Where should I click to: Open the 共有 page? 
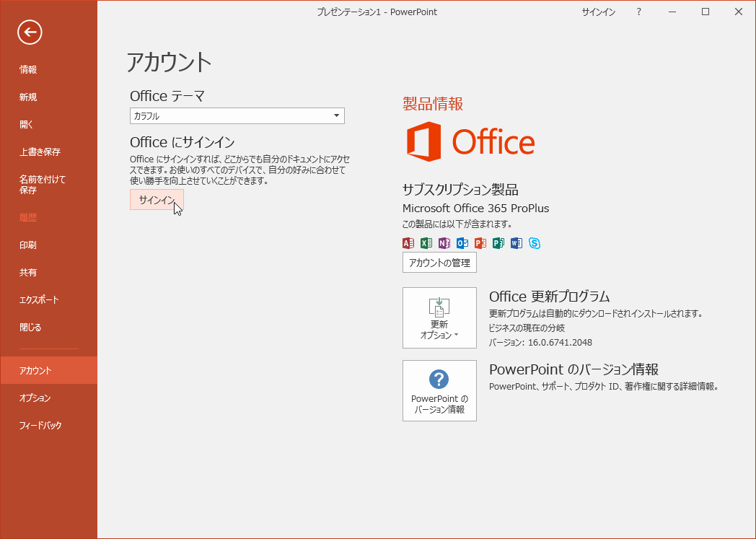[x=49, y=273]
